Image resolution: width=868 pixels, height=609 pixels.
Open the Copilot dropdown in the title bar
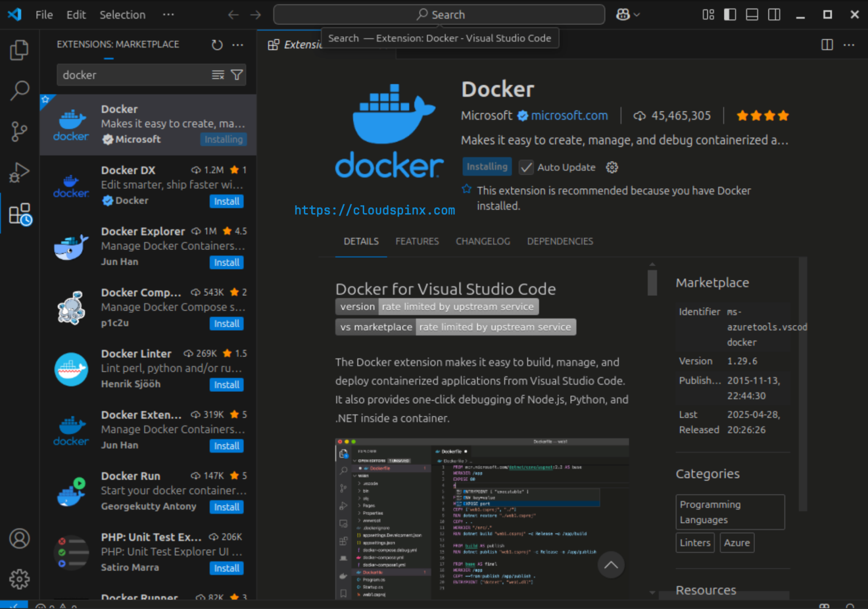[x=627, y=14]
